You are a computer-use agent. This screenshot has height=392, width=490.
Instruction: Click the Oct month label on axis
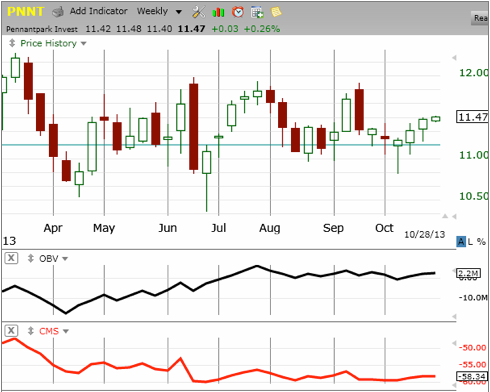(384, 228)
